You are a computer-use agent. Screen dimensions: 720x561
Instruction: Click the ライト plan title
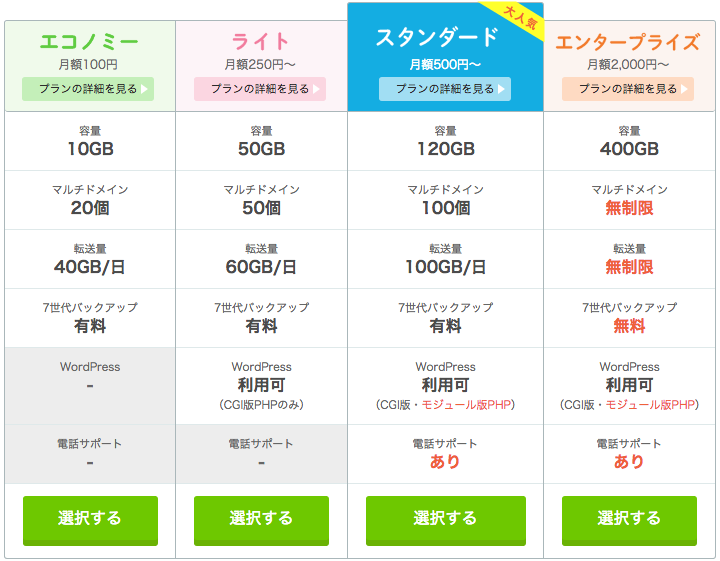(261, 42)
